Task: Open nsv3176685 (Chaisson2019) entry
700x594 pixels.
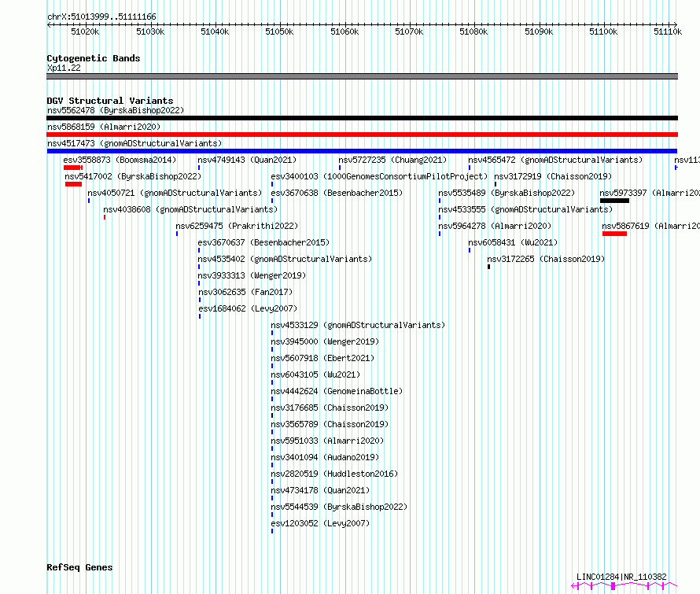Action: (x=330, y=408)
